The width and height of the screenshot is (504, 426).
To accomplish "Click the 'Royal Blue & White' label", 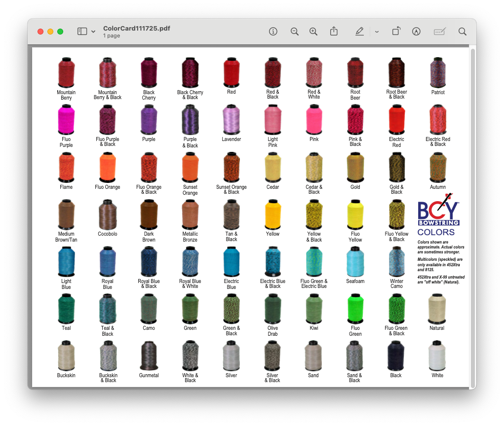I will pos(190,284).
